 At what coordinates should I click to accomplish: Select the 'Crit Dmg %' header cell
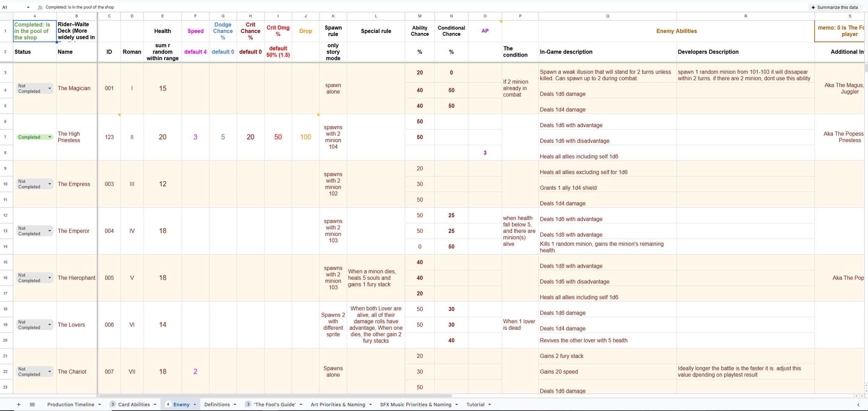pyautogui.click(x=278, y=31)
